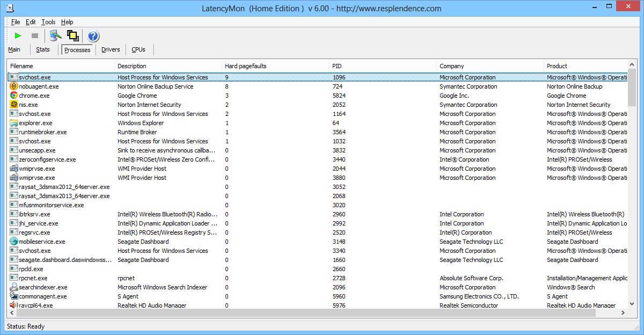
Task: Click the vertical scrollbar thumb
Action: (632, 88)
